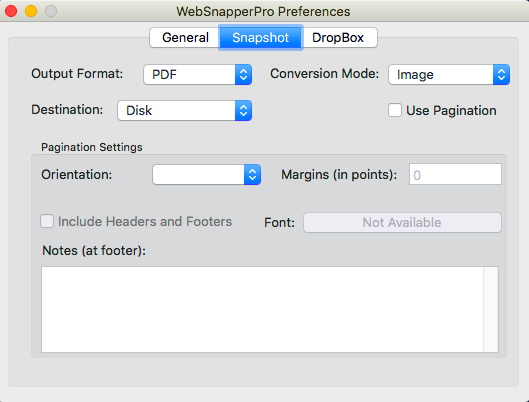This screenshot has width=529, height=402.
Task: Enable the Use Pagination checkbox
Action: tap(395, 110)
